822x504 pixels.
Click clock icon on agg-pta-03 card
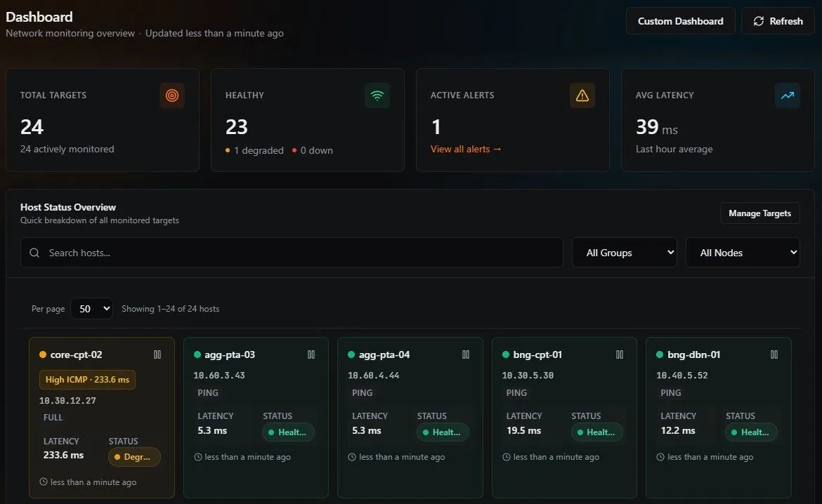pyautogui.click(x=197, y=457)
